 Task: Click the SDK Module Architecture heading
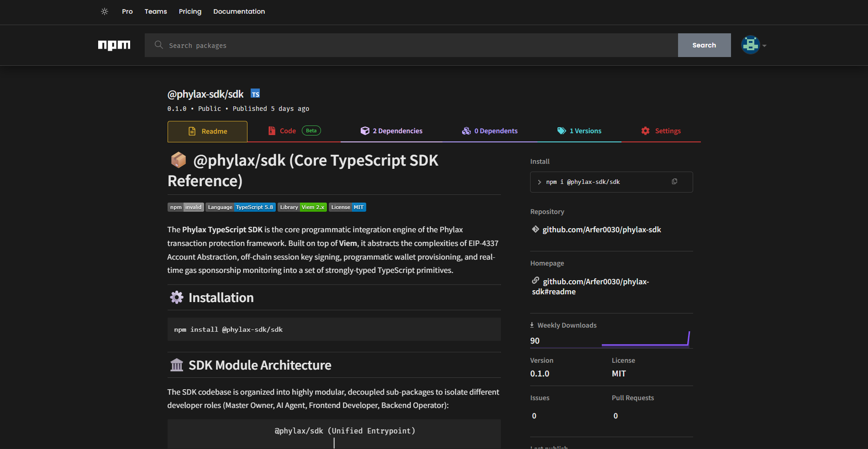click(x=260, y=365)
